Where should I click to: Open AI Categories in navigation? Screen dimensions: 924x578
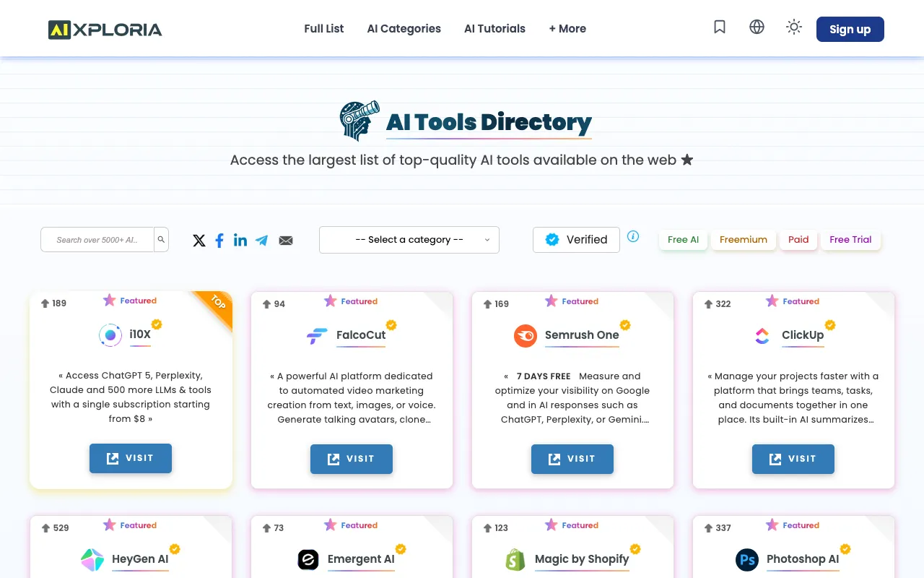click(x=404, y=29)
